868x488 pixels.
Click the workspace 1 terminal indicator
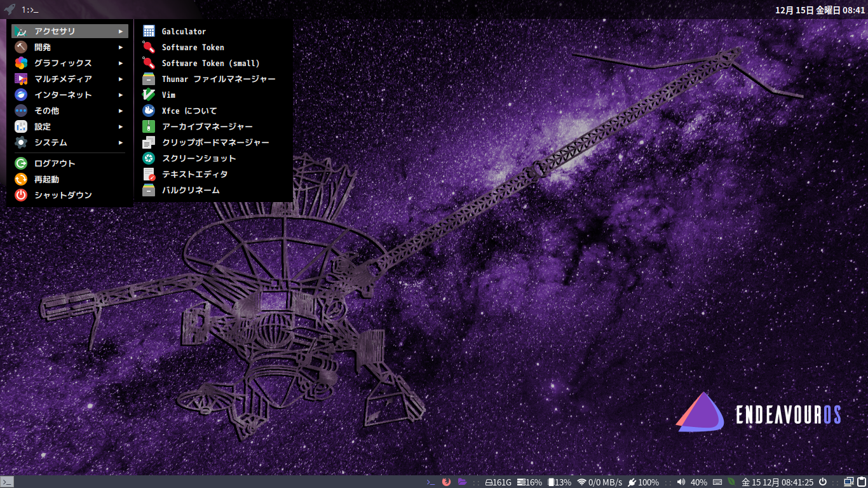click(x=30, y=10)
